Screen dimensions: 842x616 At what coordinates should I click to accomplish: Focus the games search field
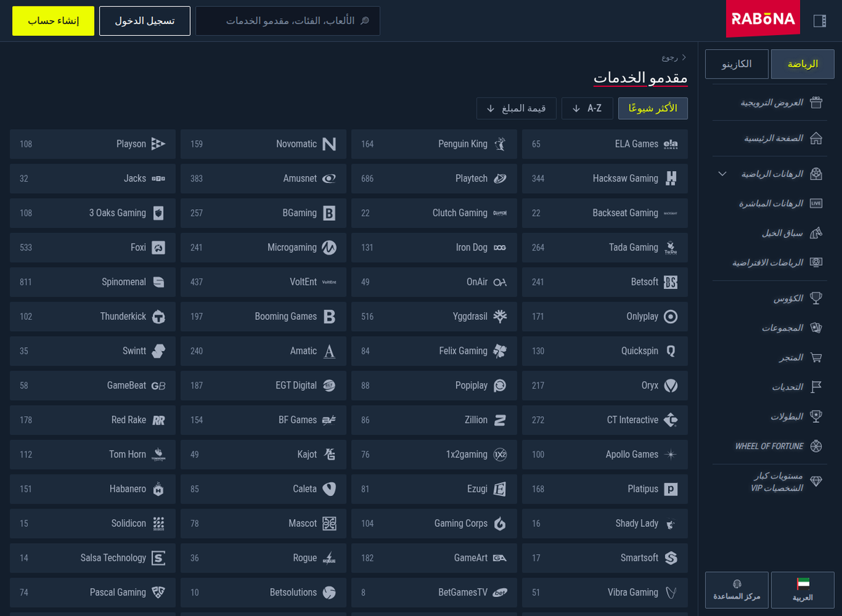pos(288,21)
